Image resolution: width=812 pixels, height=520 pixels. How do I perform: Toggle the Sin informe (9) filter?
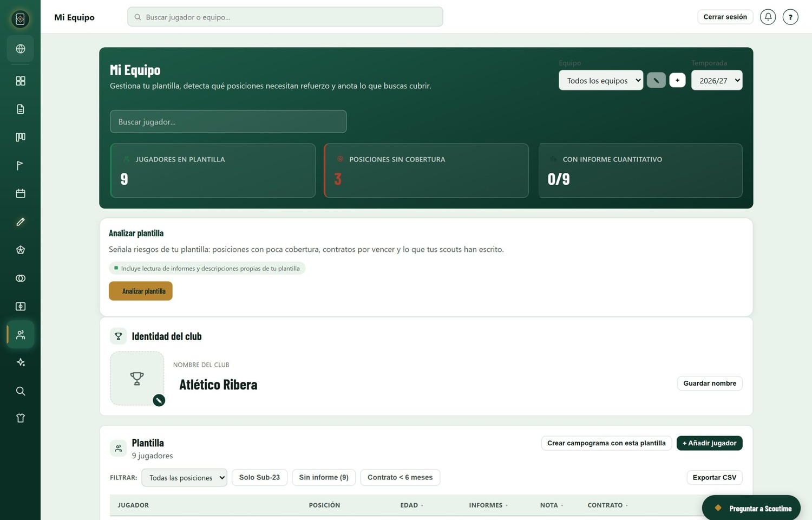click(x=324, y=477)
